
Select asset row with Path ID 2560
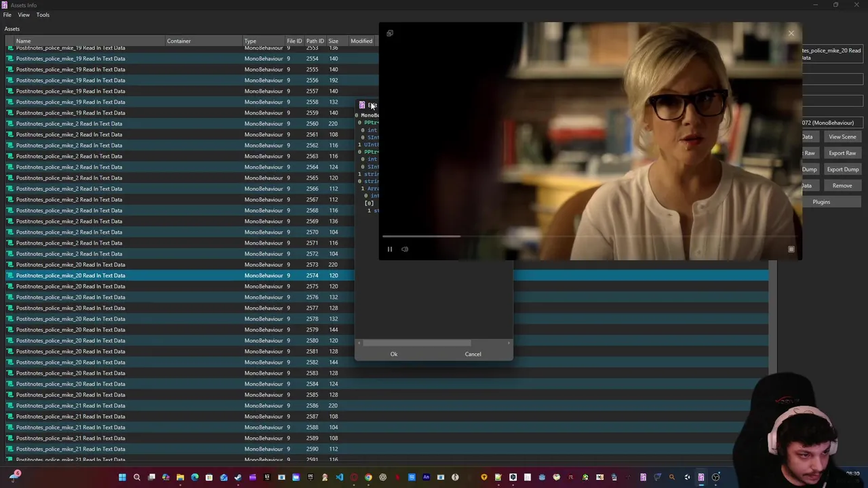(180, 124)
